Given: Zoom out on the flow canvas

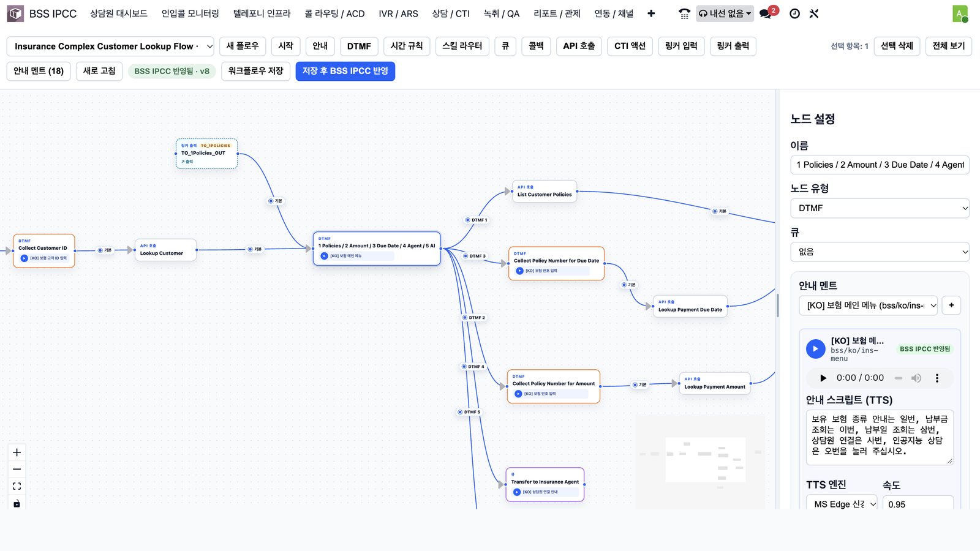Looking at the screenshot, I should 17,469.
